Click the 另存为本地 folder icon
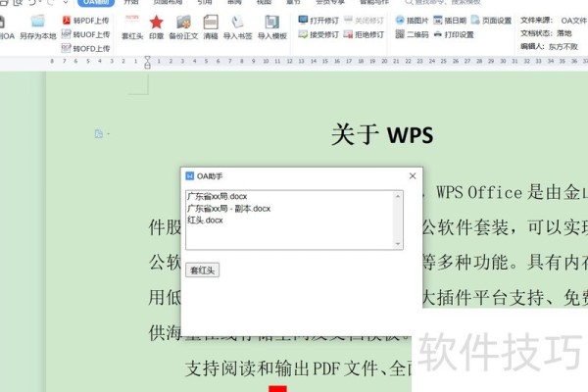This screenshot has height=392, width=588. coord(38,22)
